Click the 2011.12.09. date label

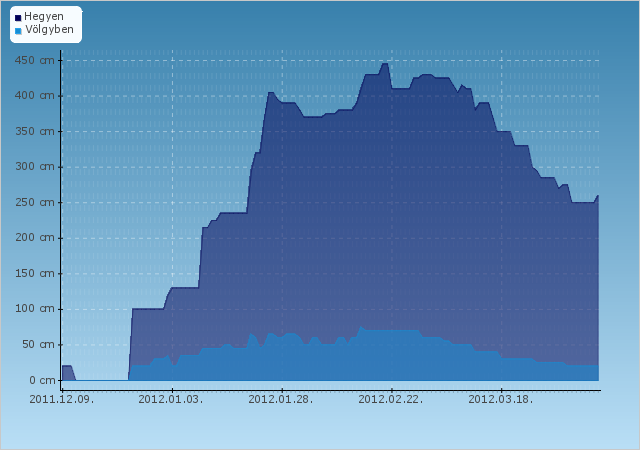click(62, 399)
